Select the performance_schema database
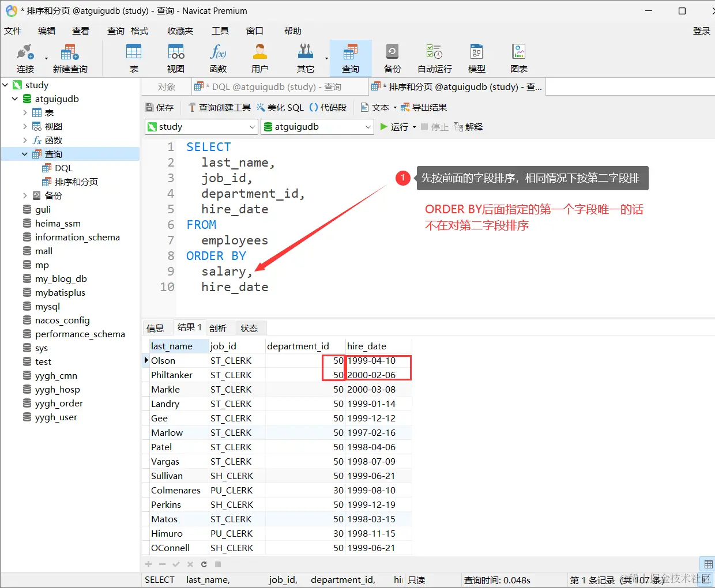715x588 pixels. 80,334
